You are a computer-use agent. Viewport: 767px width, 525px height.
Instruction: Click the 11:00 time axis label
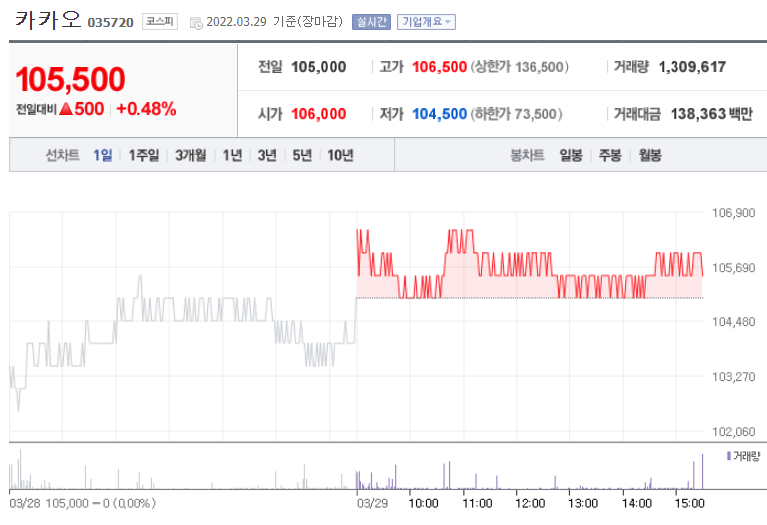477,503
